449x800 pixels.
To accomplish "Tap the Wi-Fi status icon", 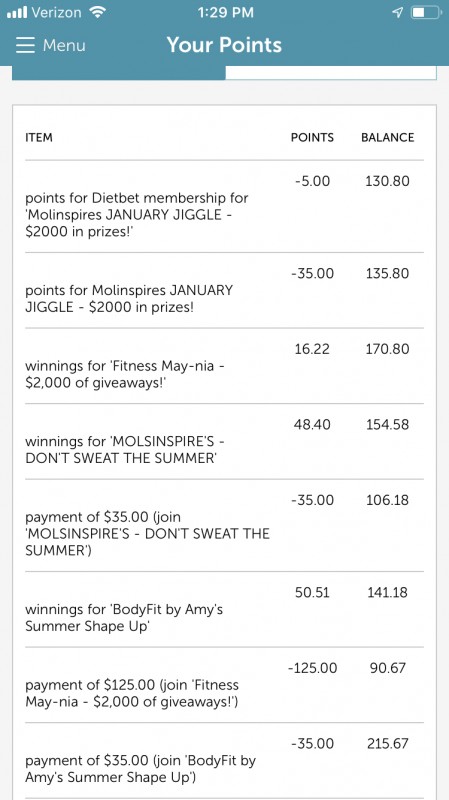I will pyautogui.click(x=97, y=12).
